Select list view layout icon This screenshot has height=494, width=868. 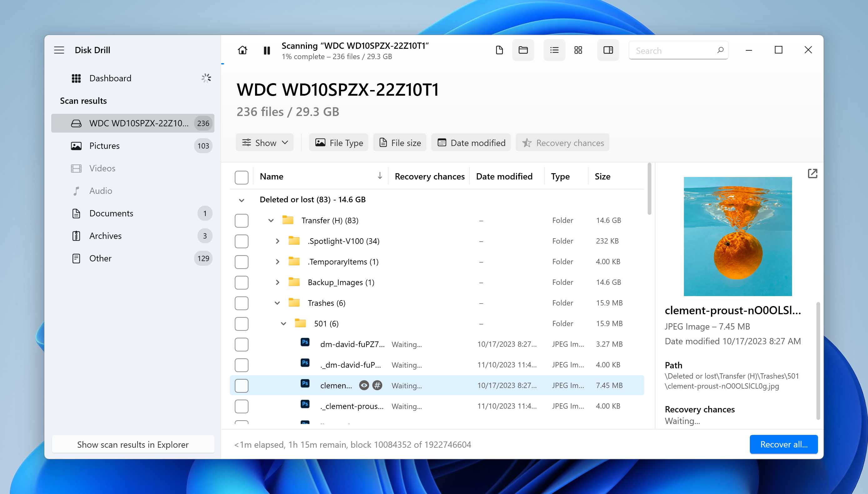click(x=554, y=50)
